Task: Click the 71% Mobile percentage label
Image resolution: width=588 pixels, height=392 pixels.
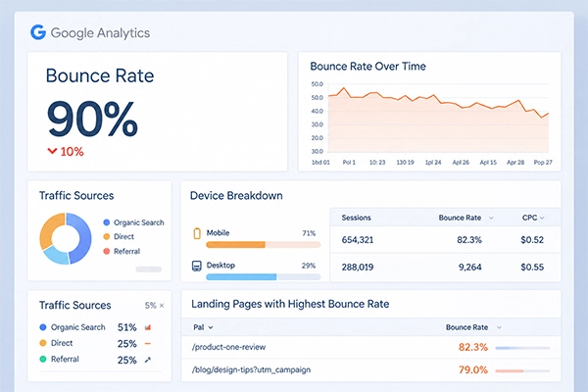Action: [309, 233]
